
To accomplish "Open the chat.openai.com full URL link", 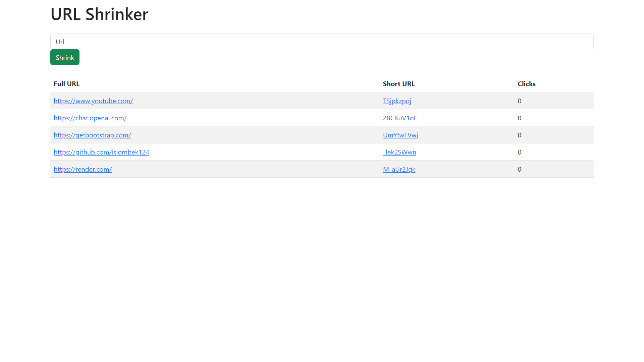I will pos(90,118).
